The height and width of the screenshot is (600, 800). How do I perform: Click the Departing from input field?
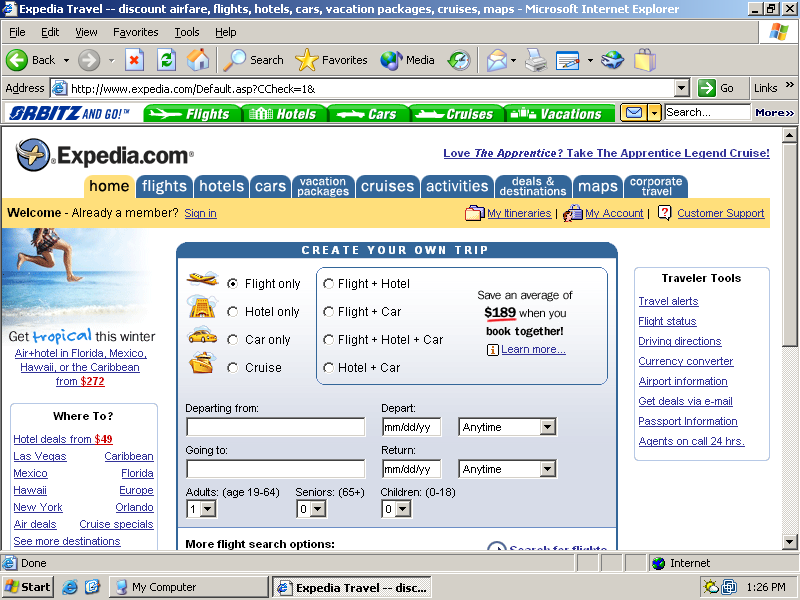pos(276,427)
